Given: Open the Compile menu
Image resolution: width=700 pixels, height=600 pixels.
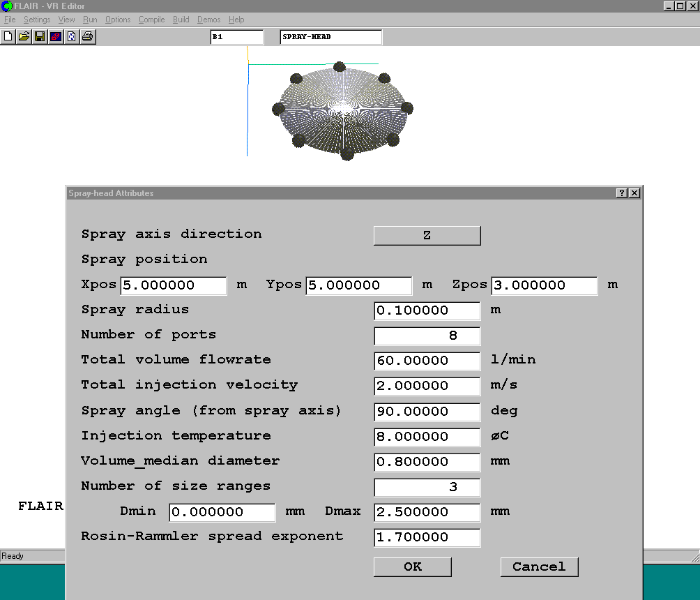Looking at the screenshot, I should point(151,20).
